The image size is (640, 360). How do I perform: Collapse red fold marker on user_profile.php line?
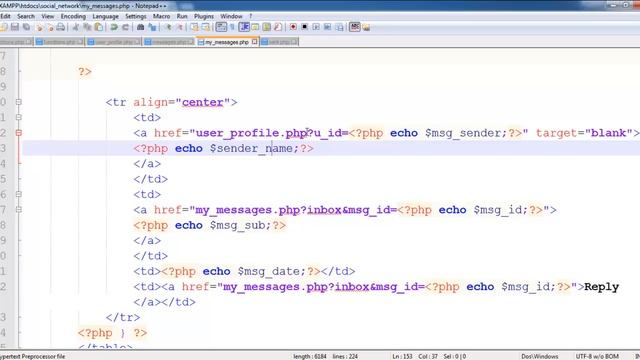(x=19, y=133)
